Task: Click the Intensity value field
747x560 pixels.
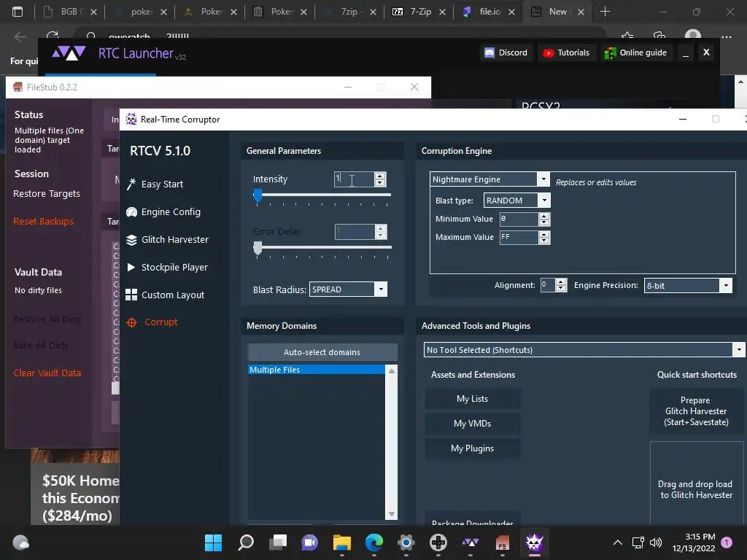Action: point(354,179)
